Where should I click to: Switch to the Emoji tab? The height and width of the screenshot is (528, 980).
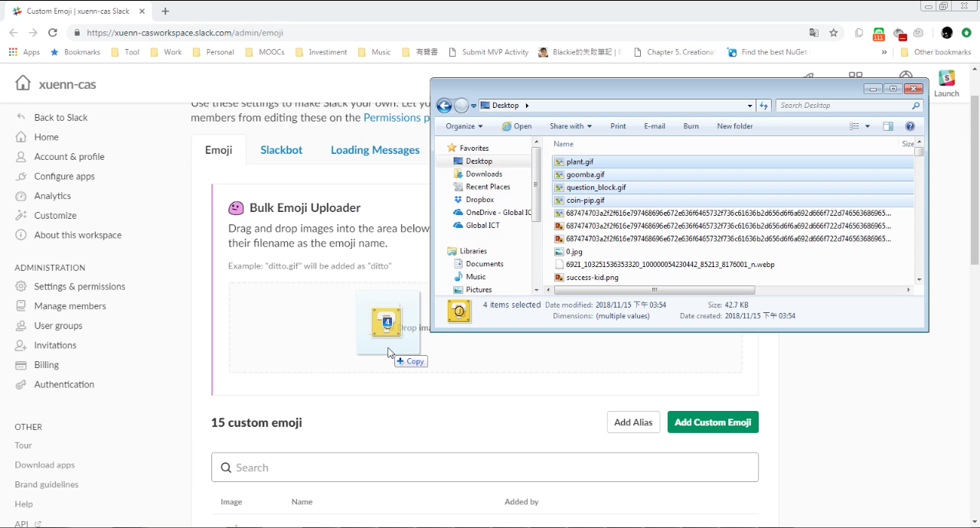tap(218, 150)
